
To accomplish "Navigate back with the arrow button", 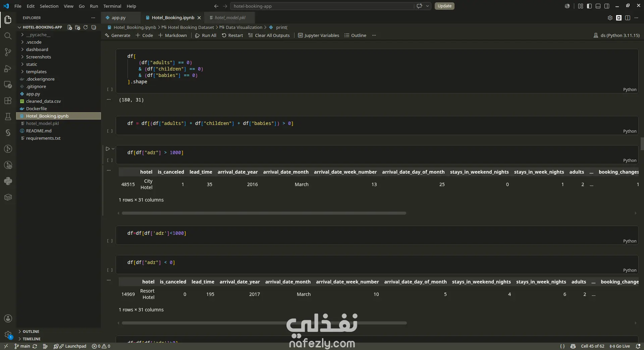I will click(x=216, y=6).
